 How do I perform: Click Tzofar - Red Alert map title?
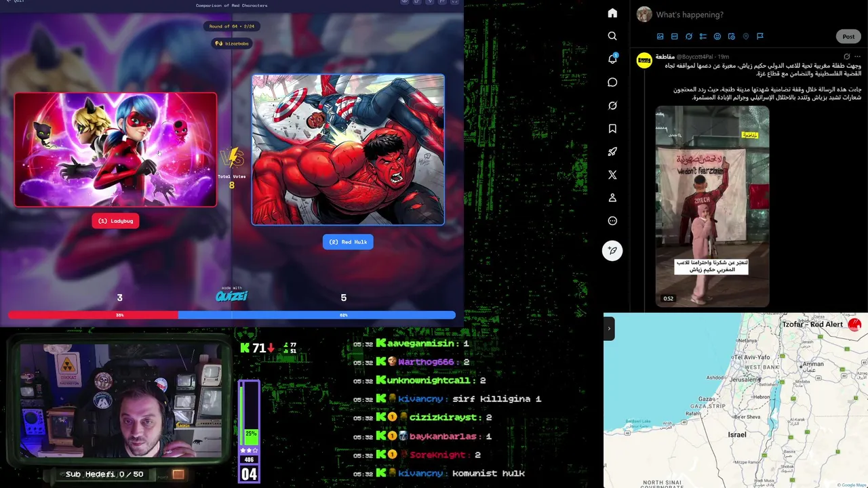[x=812, y=324]
